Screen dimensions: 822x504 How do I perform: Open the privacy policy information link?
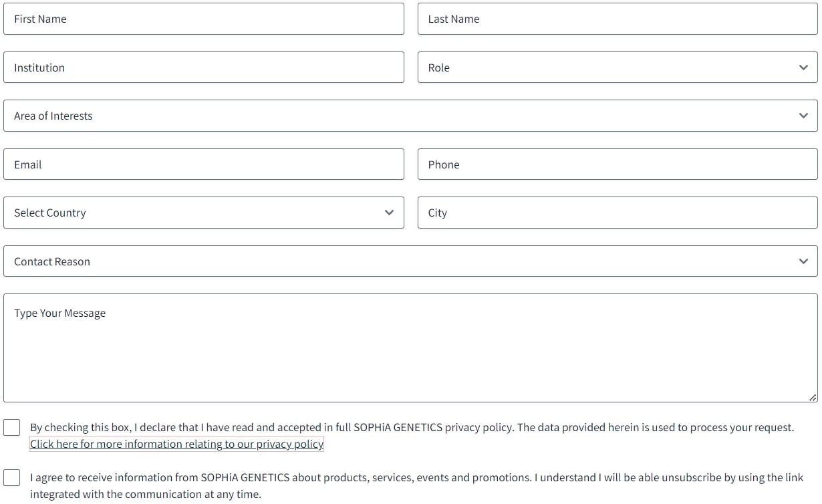[176, 444]
